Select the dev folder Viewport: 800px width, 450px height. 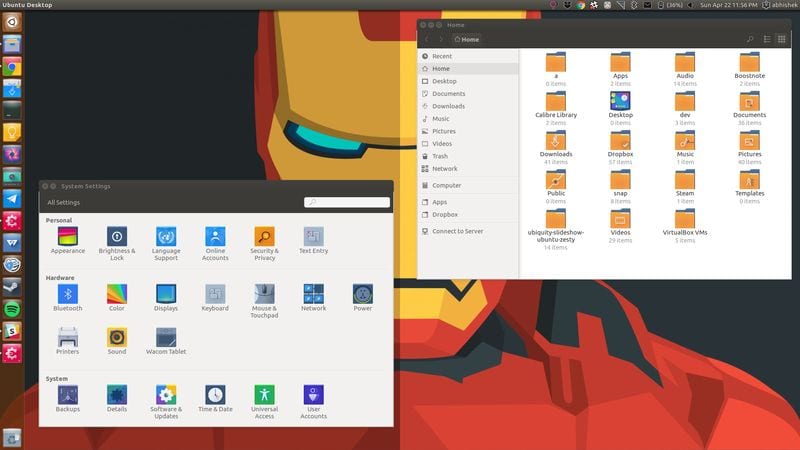685,108
